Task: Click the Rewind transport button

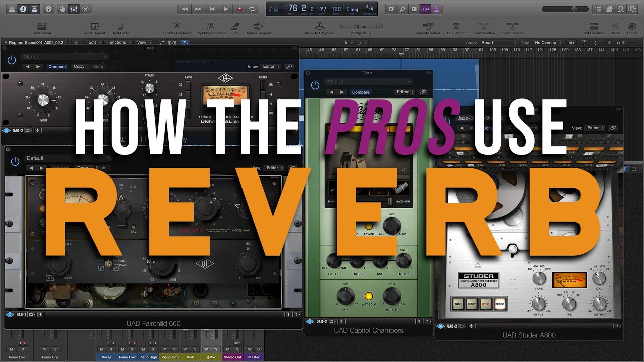Action: pos(185,9)
